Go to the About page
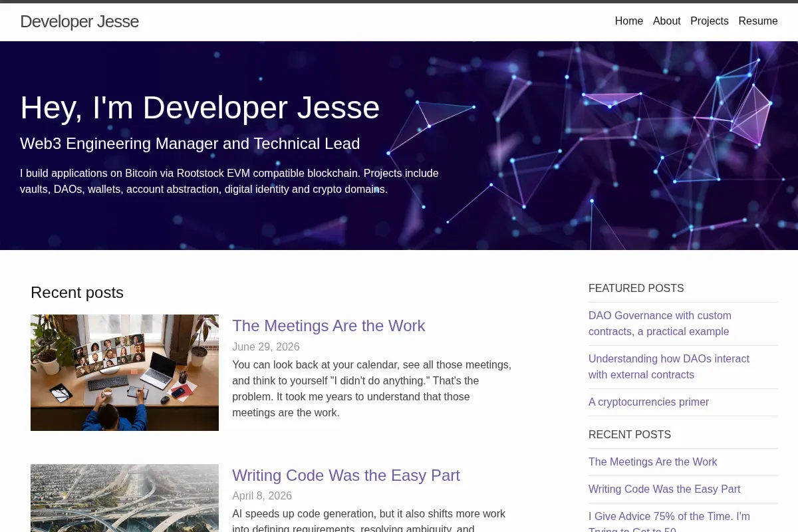Screen dimensions: 798x532 pyautogui.click(x=666, y=21)
